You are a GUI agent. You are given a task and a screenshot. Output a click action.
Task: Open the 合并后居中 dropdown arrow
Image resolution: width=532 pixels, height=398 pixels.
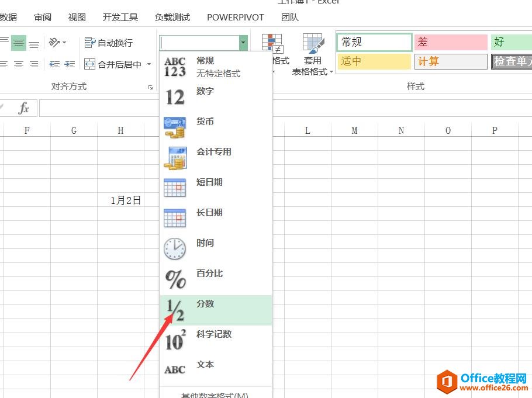(149, 64)
